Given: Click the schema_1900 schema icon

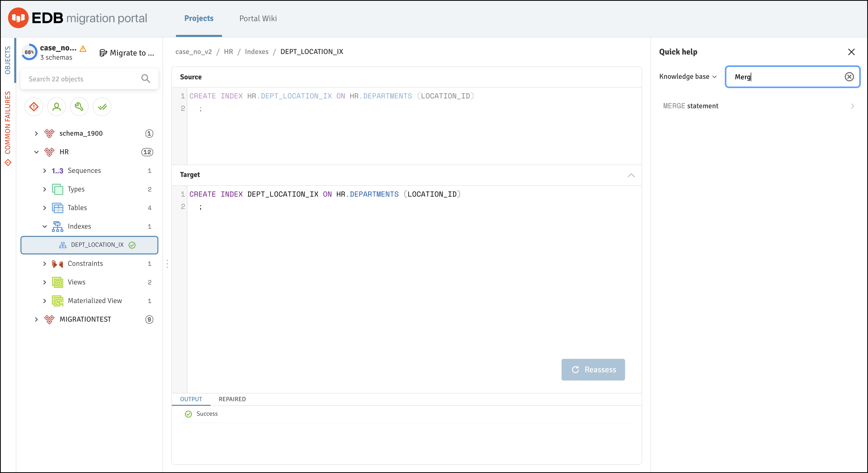Looking at the screenshot, I should (x=49, y=133).
